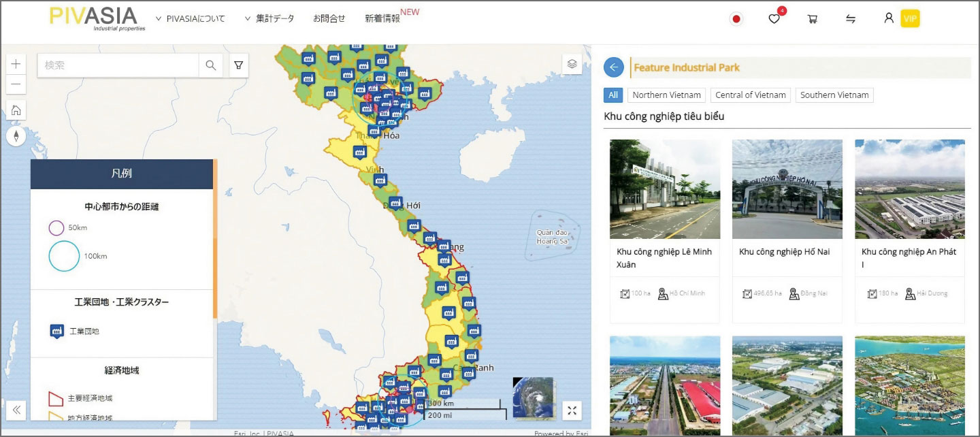
Task: Click the Hải Dương location label
Action: click(x=932, y=293)
